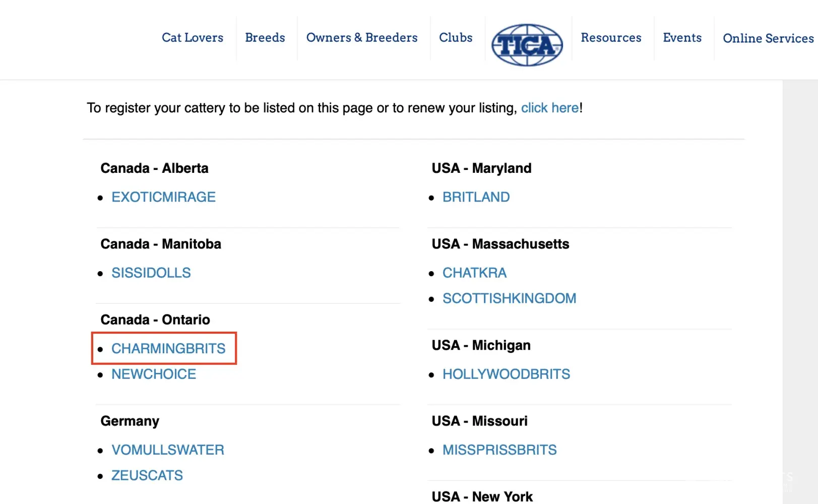Open the Events menu
Image resolution: width=818 pixels, height=504 pixels.
(682, 38)
